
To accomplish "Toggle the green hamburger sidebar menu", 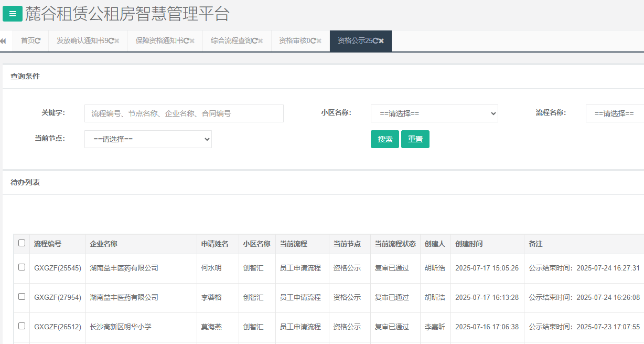I will point(13,14).
